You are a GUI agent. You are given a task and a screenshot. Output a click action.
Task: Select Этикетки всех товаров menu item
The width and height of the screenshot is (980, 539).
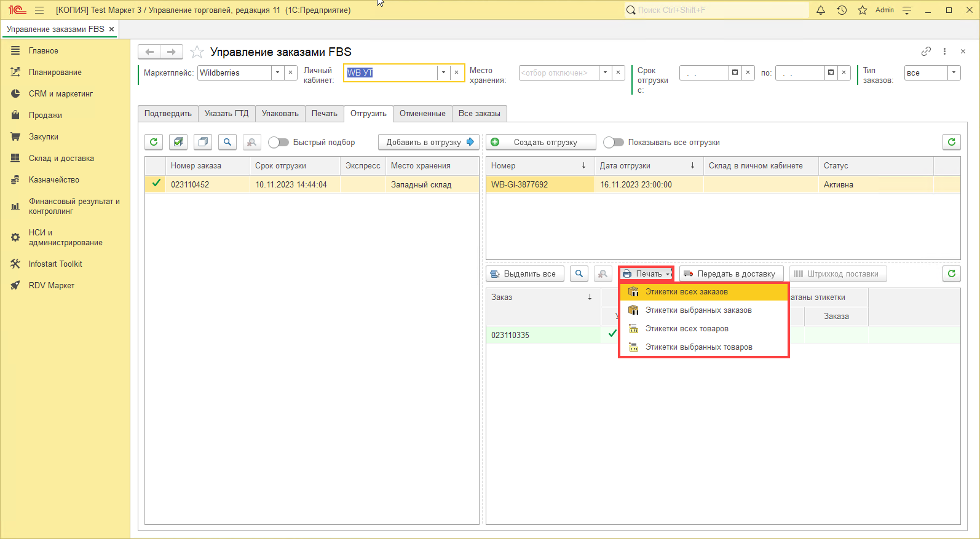(703, 329)
